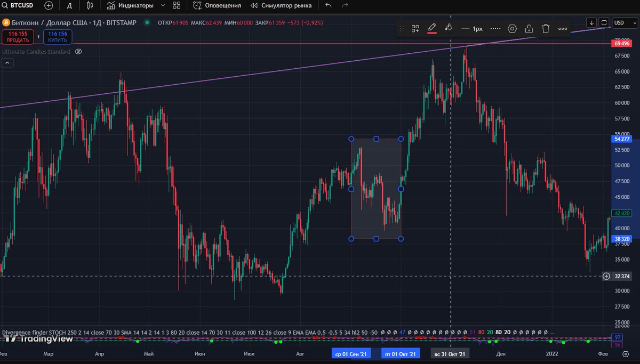Click the пт 01 Окт '21 date label
The width and height of the screenshot is (640, 364).
click(x=401, y=354)
